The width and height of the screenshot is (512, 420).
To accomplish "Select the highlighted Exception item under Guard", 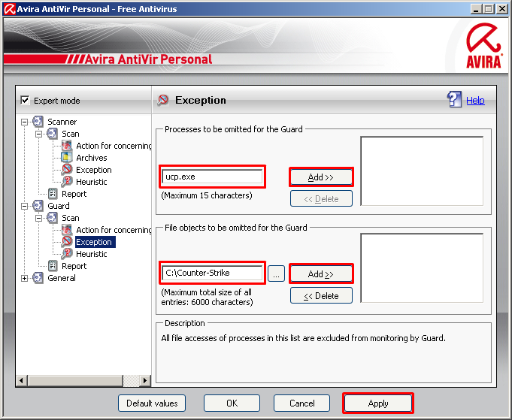I will pyautogui.click(x=95, y=242).
